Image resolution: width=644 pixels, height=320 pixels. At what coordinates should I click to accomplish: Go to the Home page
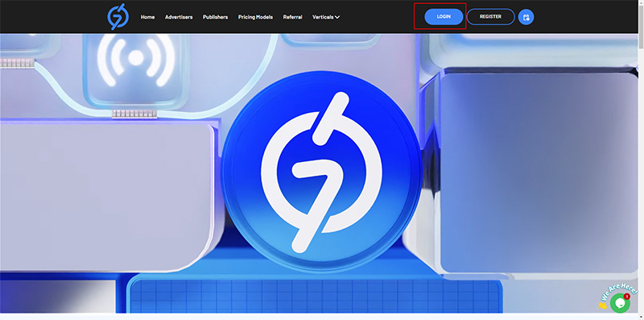click(x=148, y=17)
